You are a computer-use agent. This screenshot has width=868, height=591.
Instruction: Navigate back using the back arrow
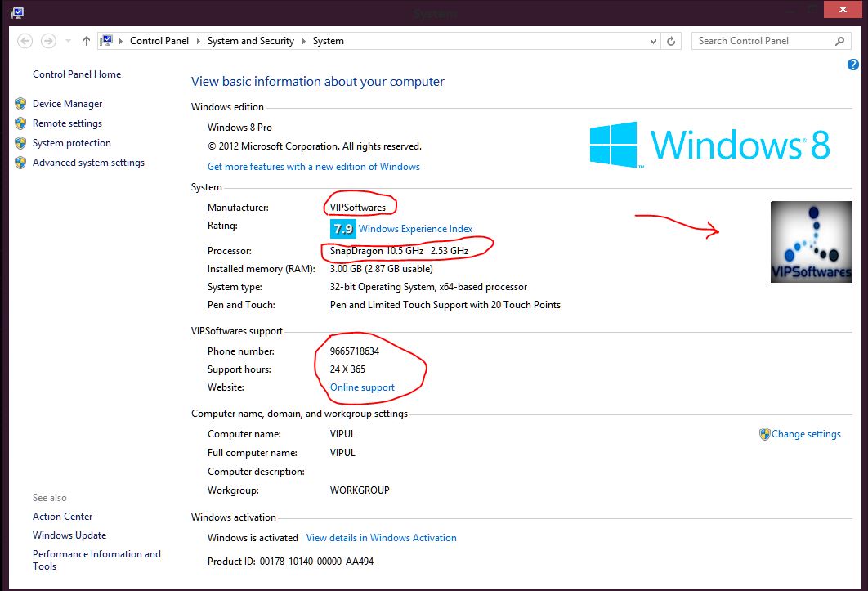25,40
